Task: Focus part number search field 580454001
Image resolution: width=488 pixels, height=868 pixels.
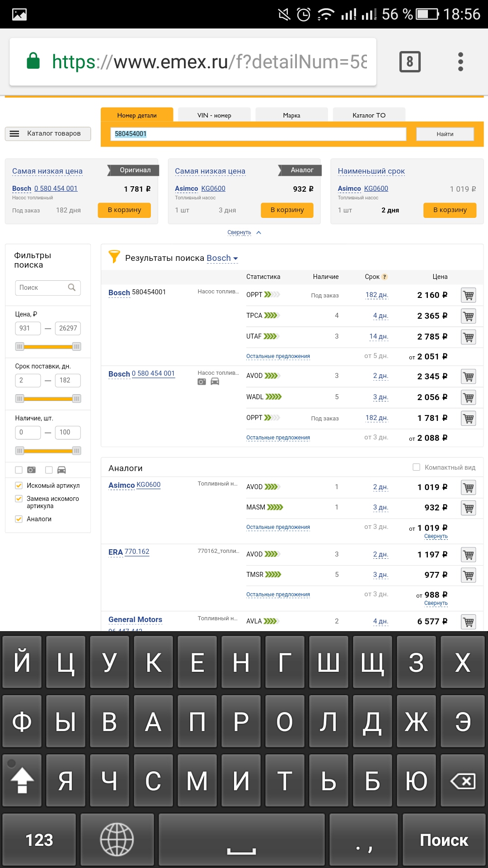Action: coord(258,134)
